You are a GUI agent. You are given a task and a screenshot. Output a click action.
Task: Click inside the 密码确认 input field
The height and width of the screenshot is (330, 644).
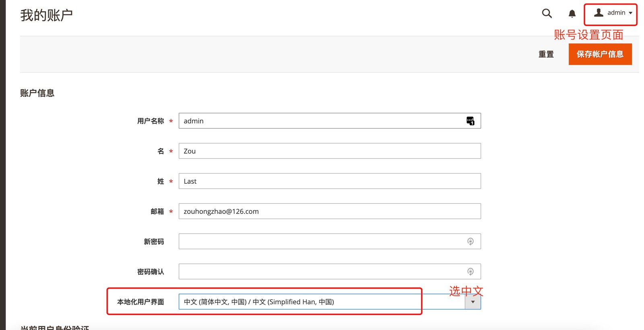click(321, 272)
